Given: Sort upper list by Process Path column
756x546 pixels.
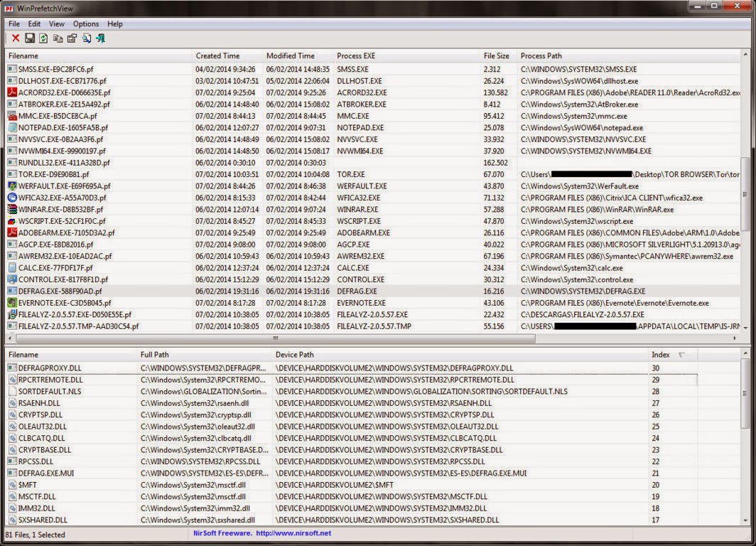Looking at the screenshot, I should (629, 55).
